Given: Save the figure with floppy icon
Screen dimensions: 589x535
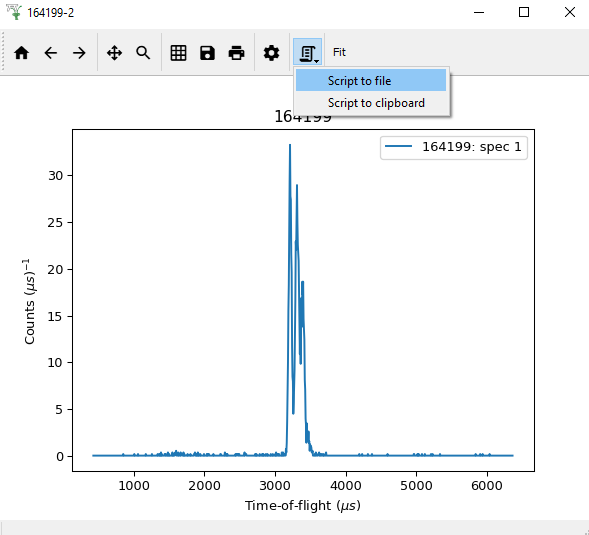Looking at the screenshot, I should pyautogui.click(x=207, y=53).
